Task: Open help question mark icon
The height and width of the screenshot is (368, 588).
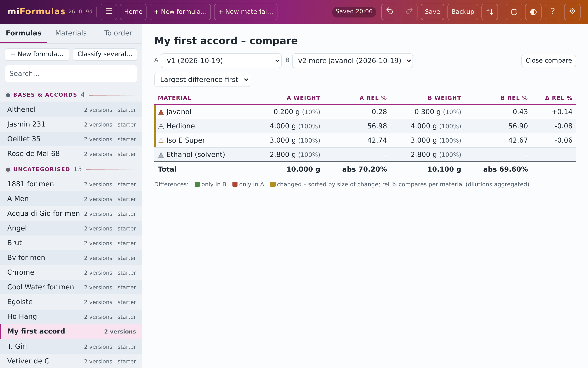Action: [x=553, y=12]
